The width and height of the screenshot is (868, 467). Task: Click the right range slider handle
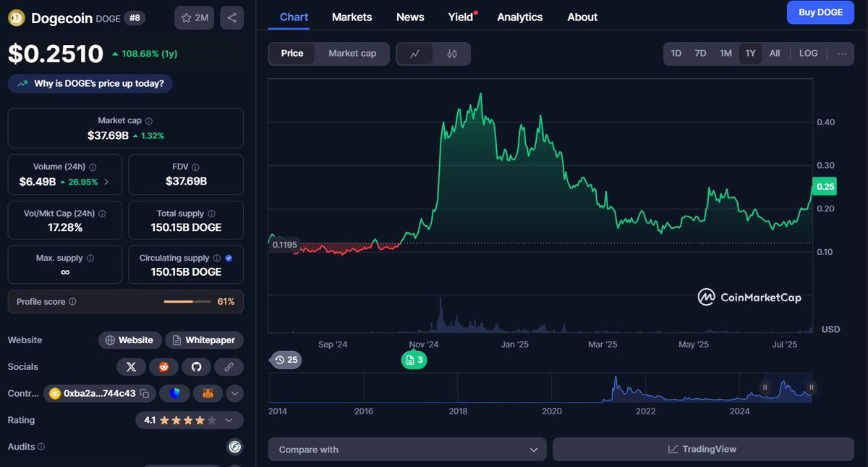(811, 387)
